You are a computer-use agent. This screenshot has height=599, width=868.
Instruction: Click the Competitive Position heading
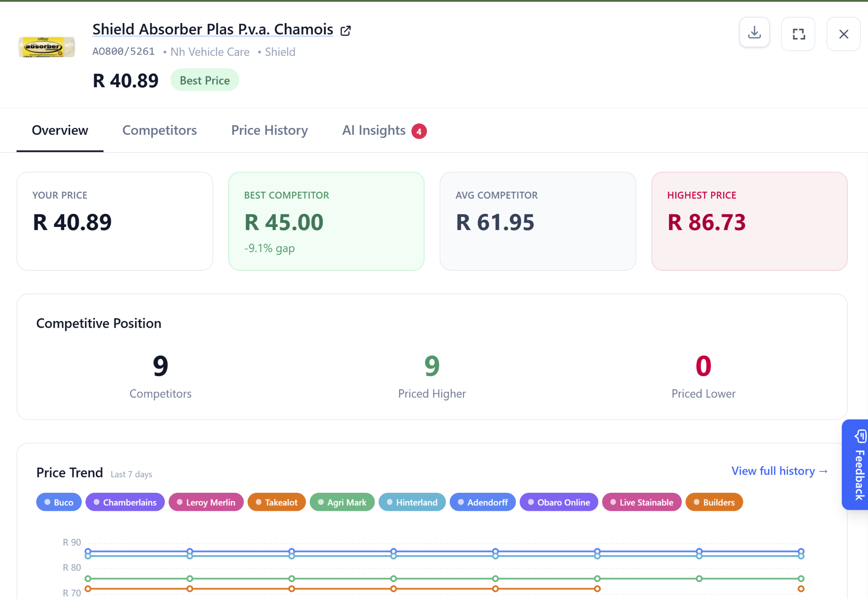click(x=99, y=323)
